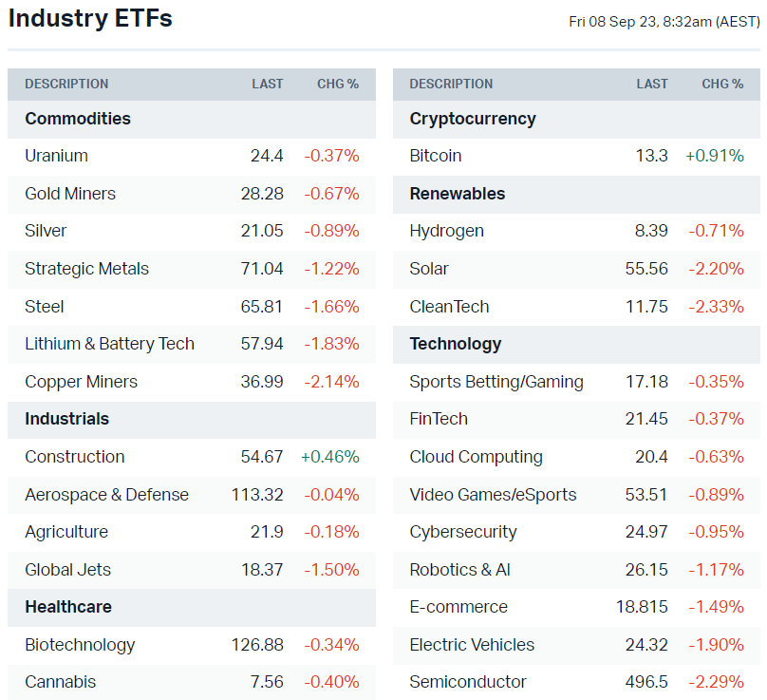Click the Industry ETFs heading
Image resolution: width=767 pixels, height=700 pixels.
(x=90, y=18)
